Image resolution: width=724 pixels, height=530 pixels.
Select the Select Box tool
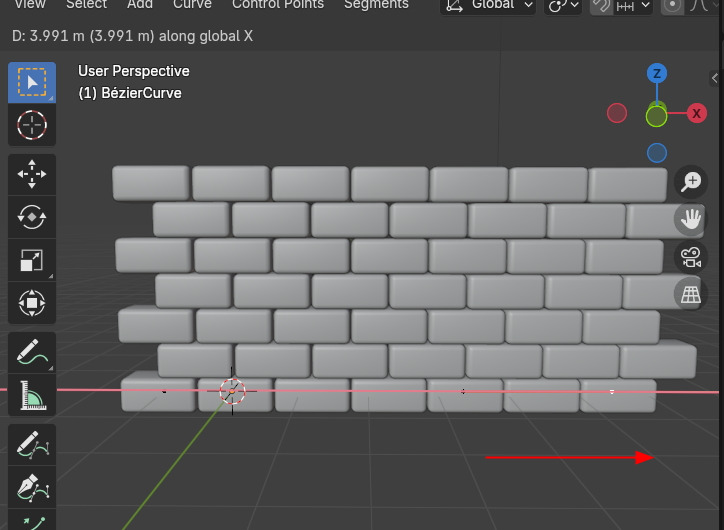tap(32, 83)
